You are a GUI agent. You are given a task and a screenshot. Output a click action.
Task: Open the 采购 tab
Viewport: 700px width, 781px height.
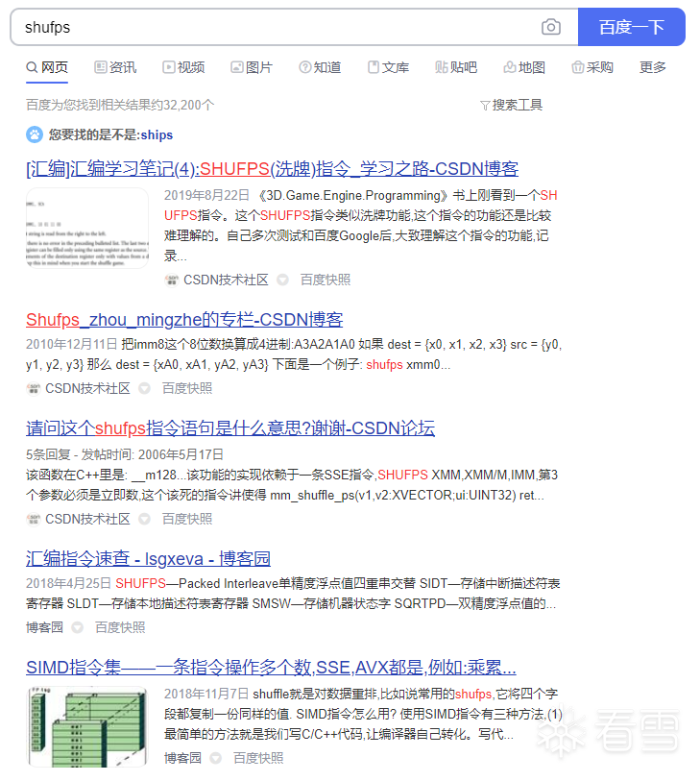[591, 67]
